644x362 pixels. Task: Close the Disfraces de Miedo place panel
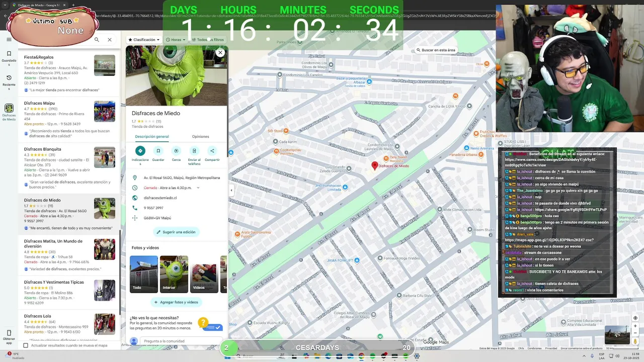tap(220, 52)
